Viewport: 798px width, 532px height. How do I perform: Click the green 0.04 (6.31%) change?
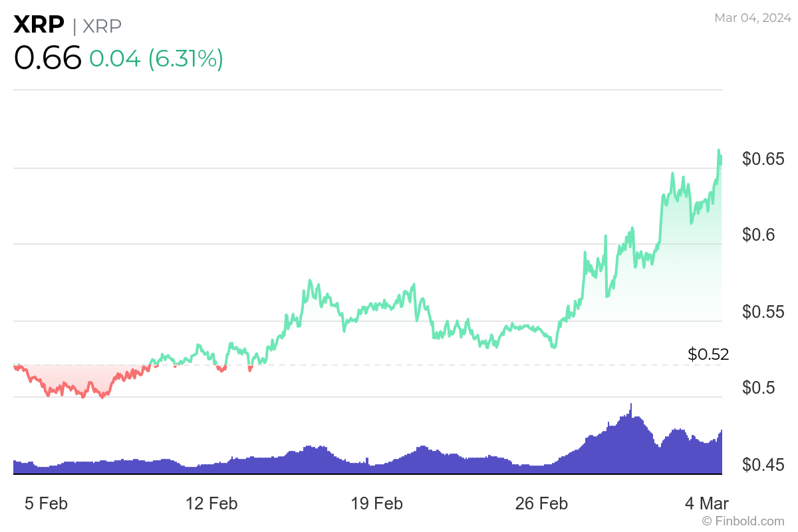pyautogui.click(x=156, y=59)
